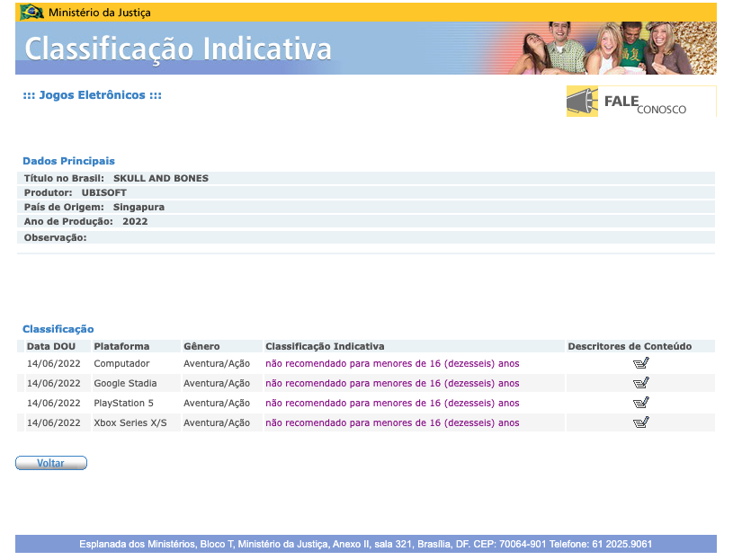This screenshot has width=733, height=560.
Task: Click the Google Stadia platform cell
Action: (x=125, y=383)
